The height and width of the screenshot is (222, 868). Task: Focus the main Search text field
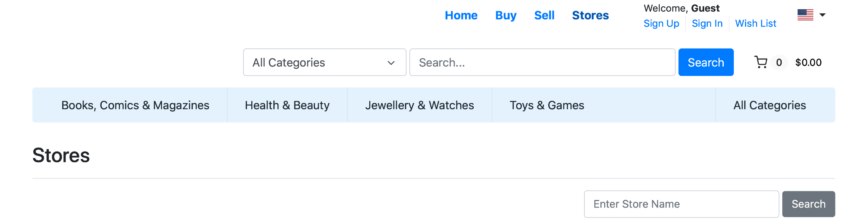pyautogui.click(x=542, y=62)
